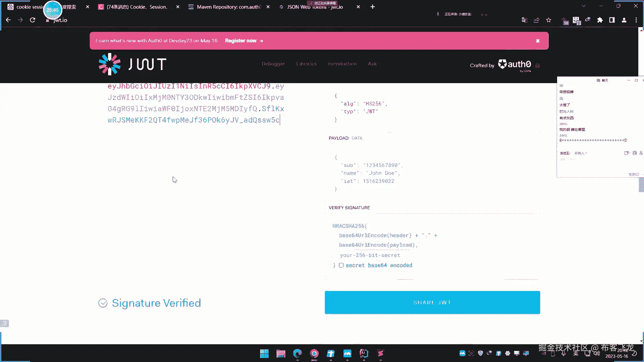Viewport: 644px width, 362px height.
Task: Click the your-256-bit-secret input field
Action: [x=370, y=255]
